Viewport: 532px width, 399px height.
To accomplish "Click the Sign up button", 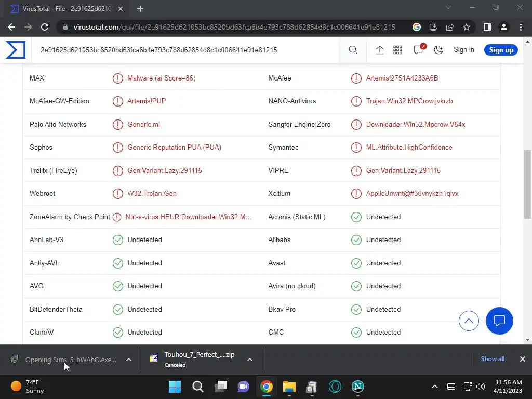I will [x=501, y=50].
